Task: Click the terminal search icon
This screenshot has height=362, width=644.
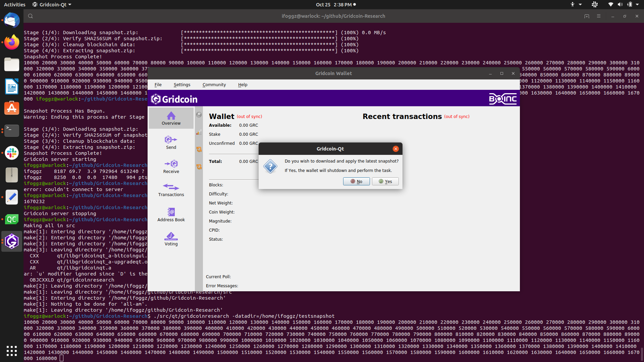Action: (x=31, y=16)
